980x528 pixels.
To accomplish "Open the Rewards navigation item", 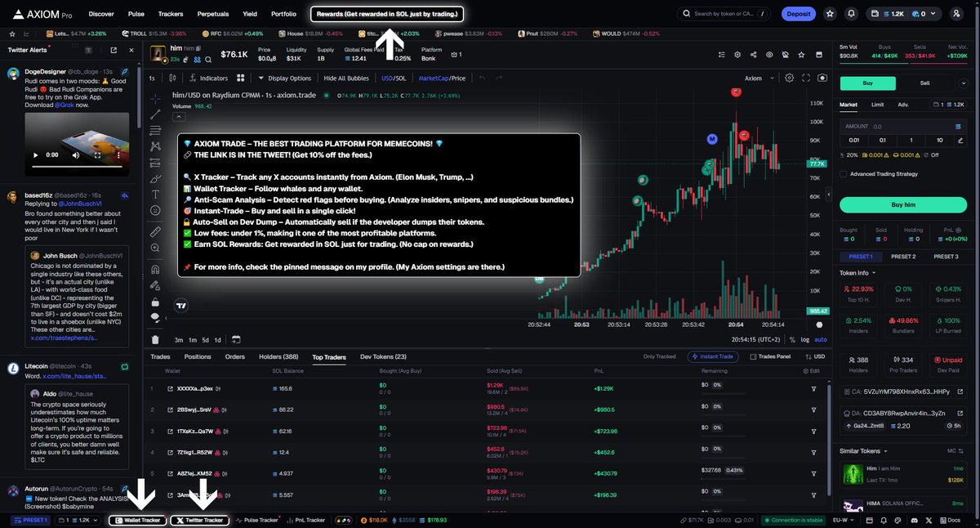I will 387,14.
